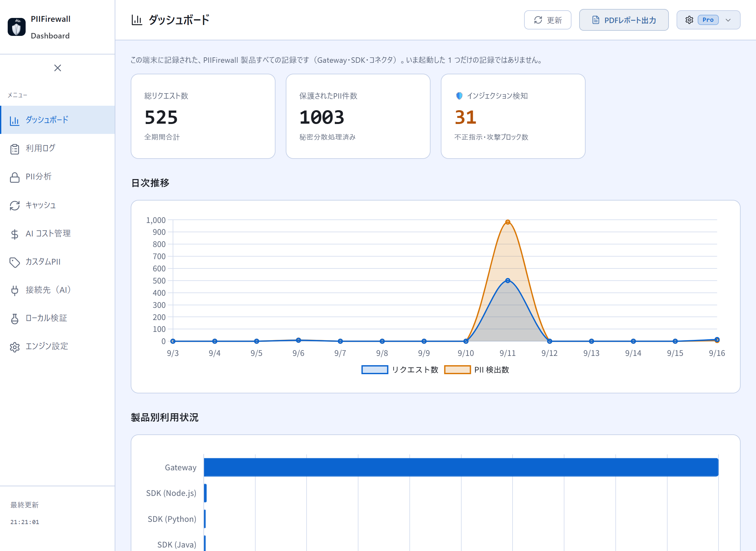Viewport: 756px width, 551px height.
Task: Open the 利用ログ clipboard icon
Action: click(x=15, y=149)
